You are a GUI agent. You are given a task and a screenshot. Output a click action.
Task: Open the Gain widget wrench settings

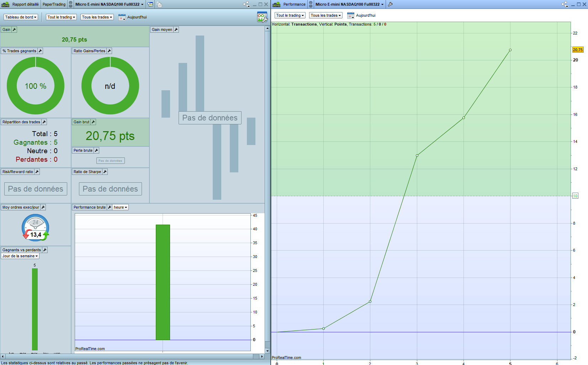point(15,29)
